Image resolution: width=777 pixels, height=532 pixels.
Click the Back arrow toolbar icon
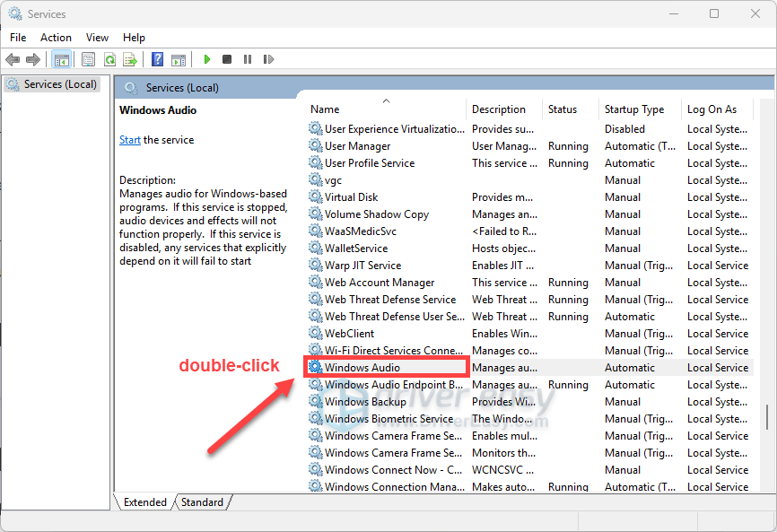pos(13,59)
